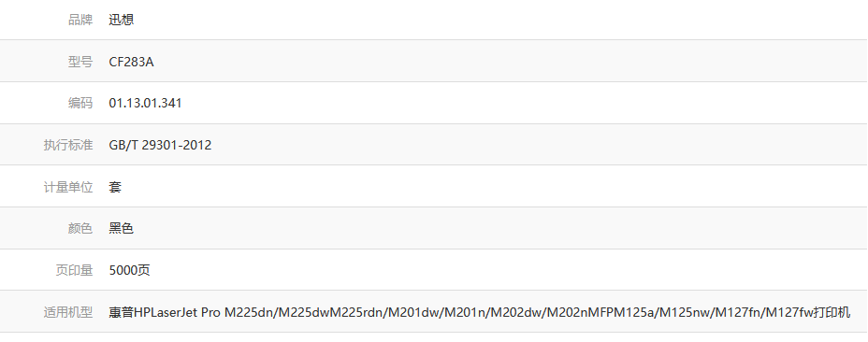Click the text M127fw打印机 at row end

tap(808, 312)
